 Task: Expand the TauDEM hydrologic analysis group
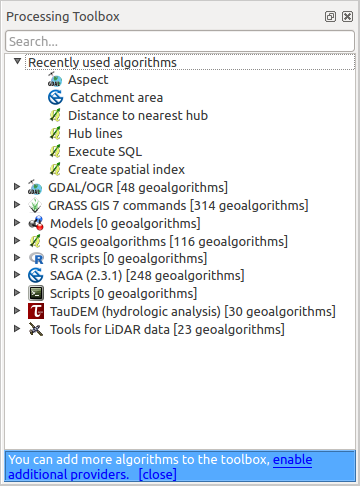coord(17,311)
